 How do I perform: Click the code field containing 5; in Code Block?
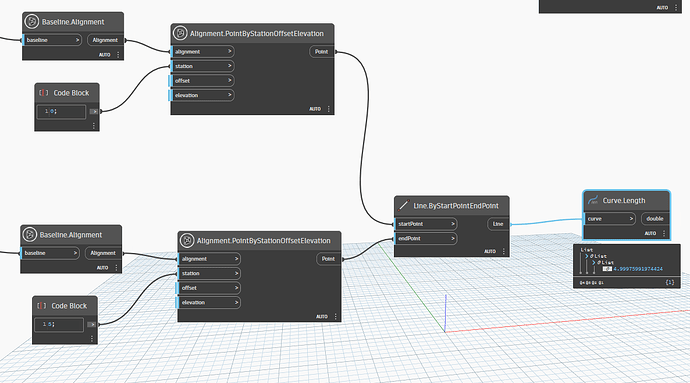pyautogui.click(x=59, y=324)
